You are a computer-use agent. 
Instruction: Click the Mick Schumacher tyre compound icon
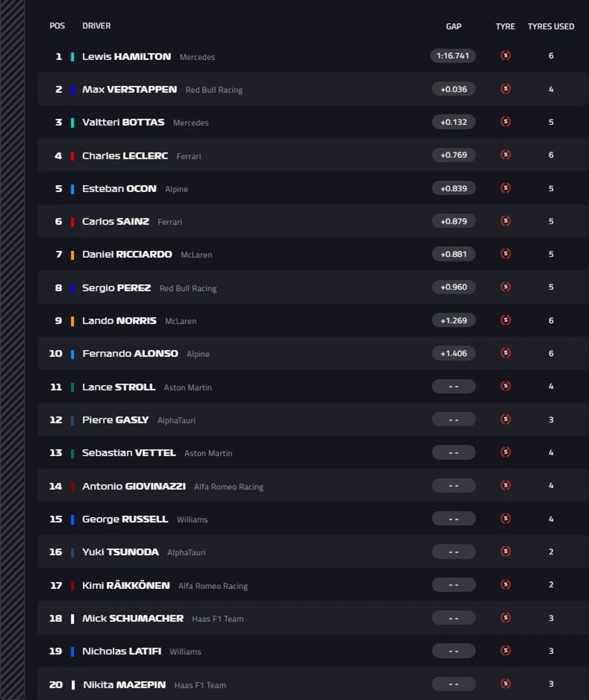click(505, 618)
